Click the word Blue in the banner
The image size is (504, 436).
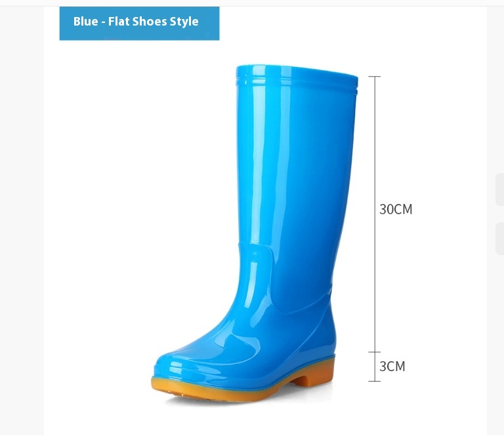(x=85, y=22)
